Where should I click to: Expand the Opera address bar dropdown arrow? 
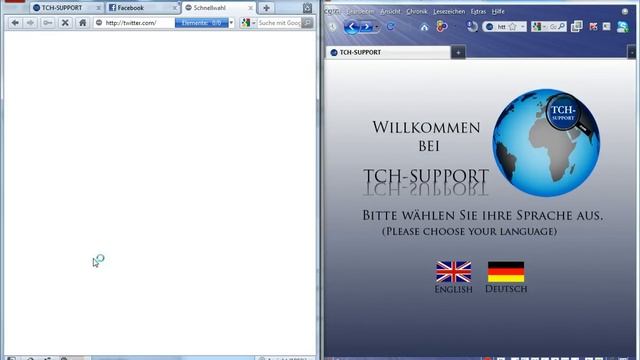[231, 23]
